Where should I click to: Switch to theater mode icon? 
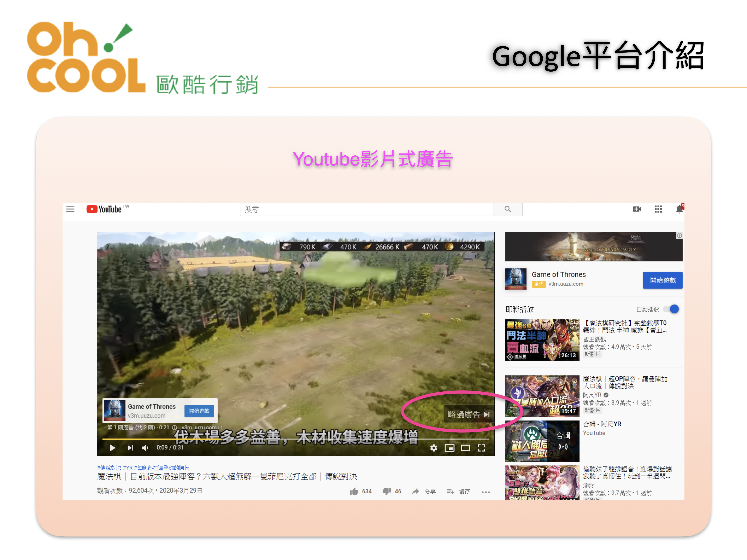pos(465,448)
